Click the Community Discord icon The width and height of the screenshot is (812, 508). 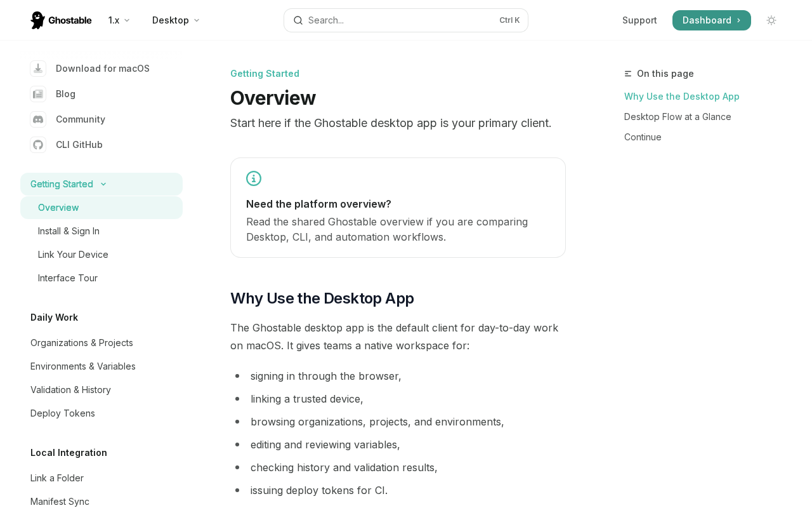click(x=38, y=119)
